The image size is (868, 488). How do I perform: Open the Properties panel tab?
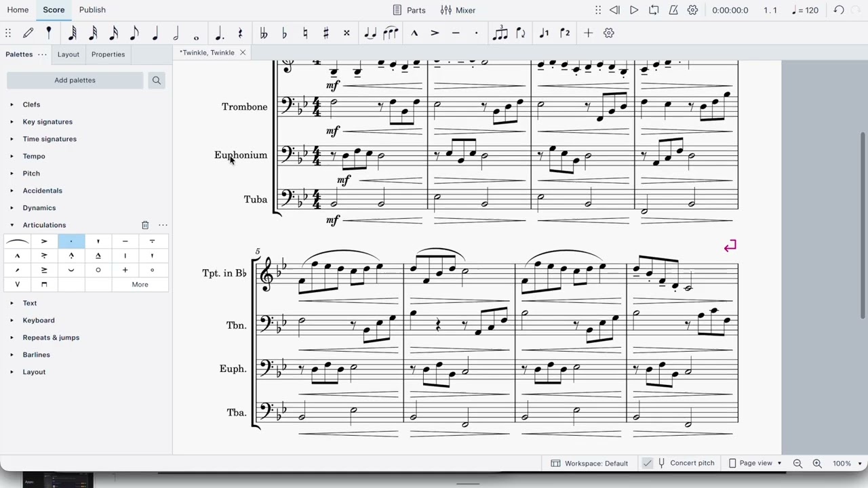click(x=108, y=54)
